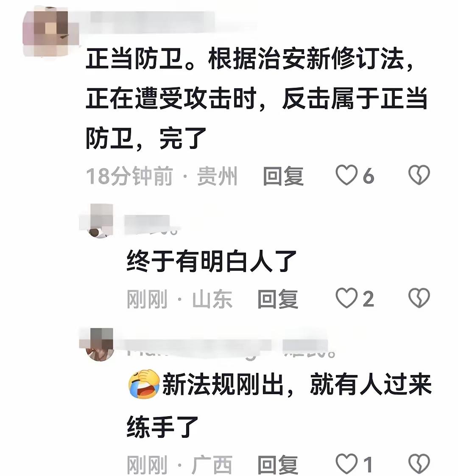This screenshot has width=458, height=476.
Task: Click the 18分钟前 · 贵州 timestamp
Action: pos(162,176)
